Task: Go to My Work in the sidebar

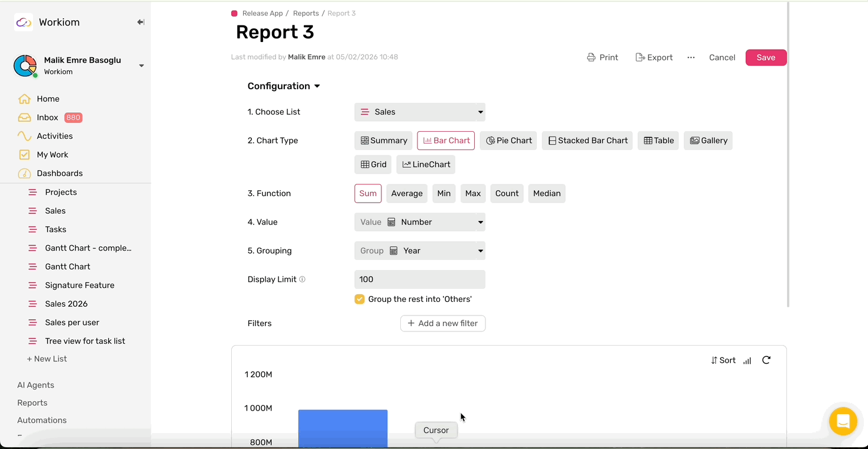Action: 53,155
